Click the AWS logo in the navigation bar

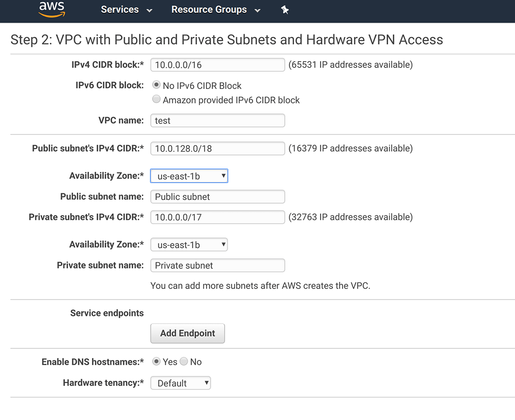click(x=51, y=9)
